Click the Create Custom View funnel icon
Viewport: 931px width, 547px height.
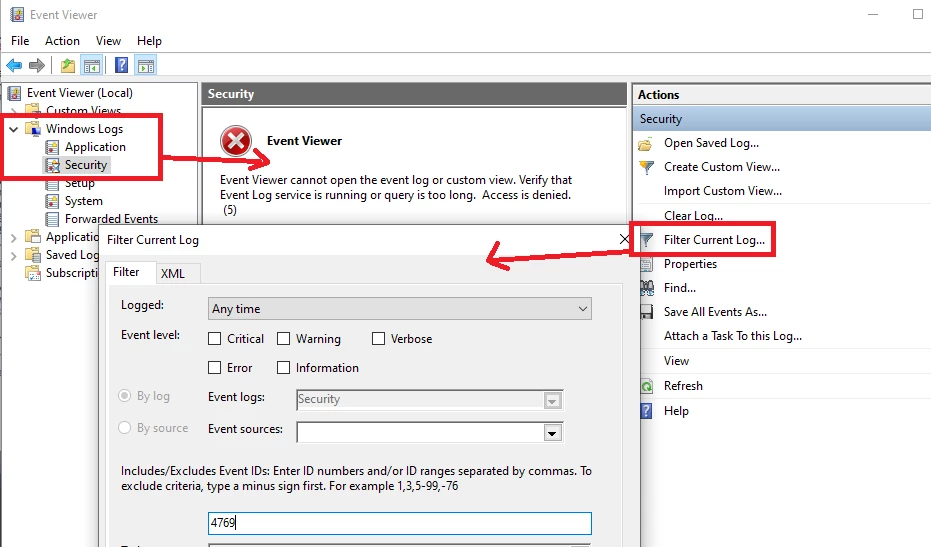(x=646, y=167)
